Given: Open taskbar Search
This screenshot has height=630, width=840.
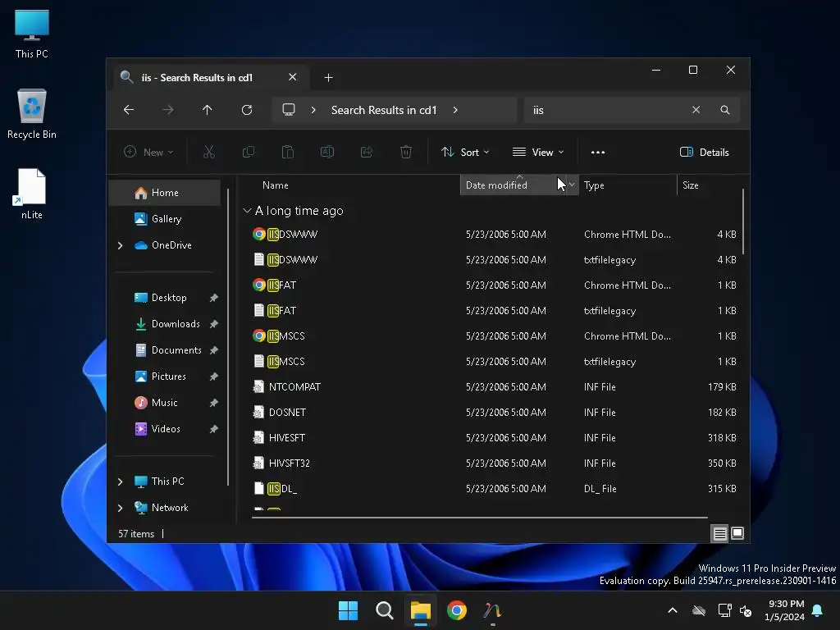Looking at the screenshot, I should (385, 610).
